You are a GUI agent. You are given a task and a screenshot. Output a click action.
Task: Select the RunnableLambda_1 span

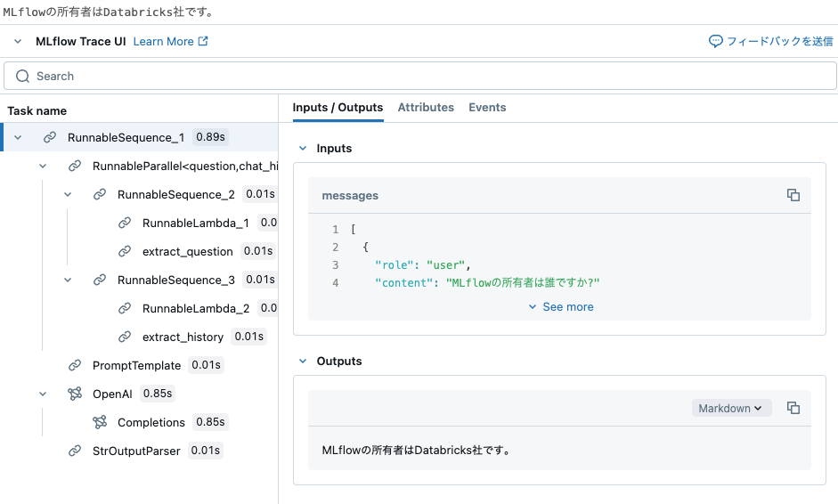tap(196, 223)
